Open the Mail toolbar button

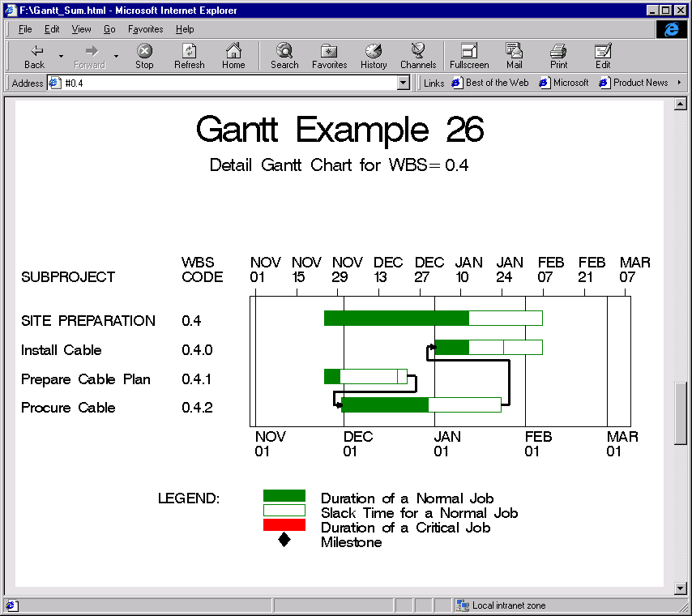pos(515,56)
